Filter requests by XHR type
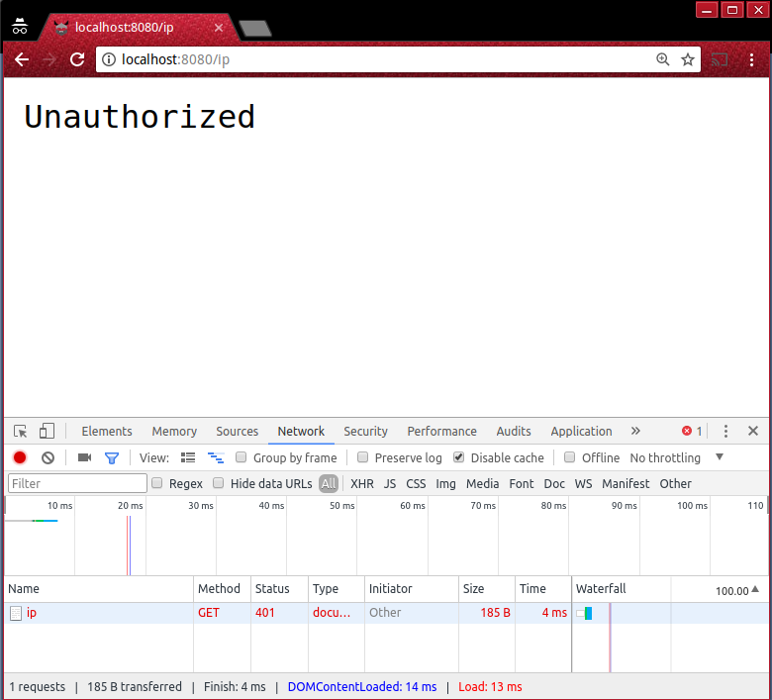This screenshot has width=772, height=700. click(362, 483)
